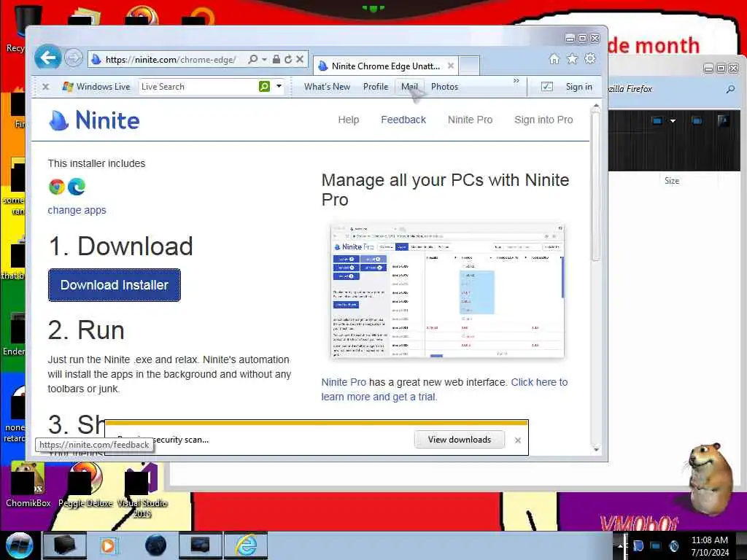747x560 pixels.
Task: Click the Size column header in the back window
Action: (x=672, y=181)
